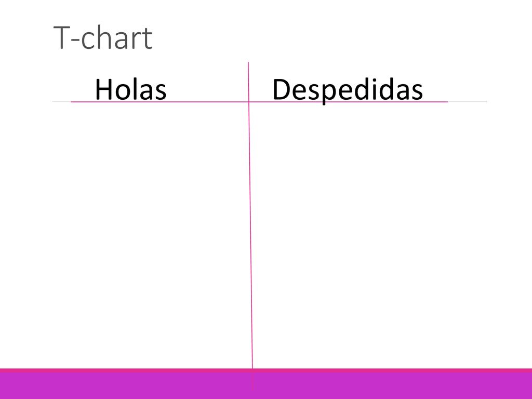Click the T-chart slide title
This screenshot has width=532, height=399.
(103, 37)
